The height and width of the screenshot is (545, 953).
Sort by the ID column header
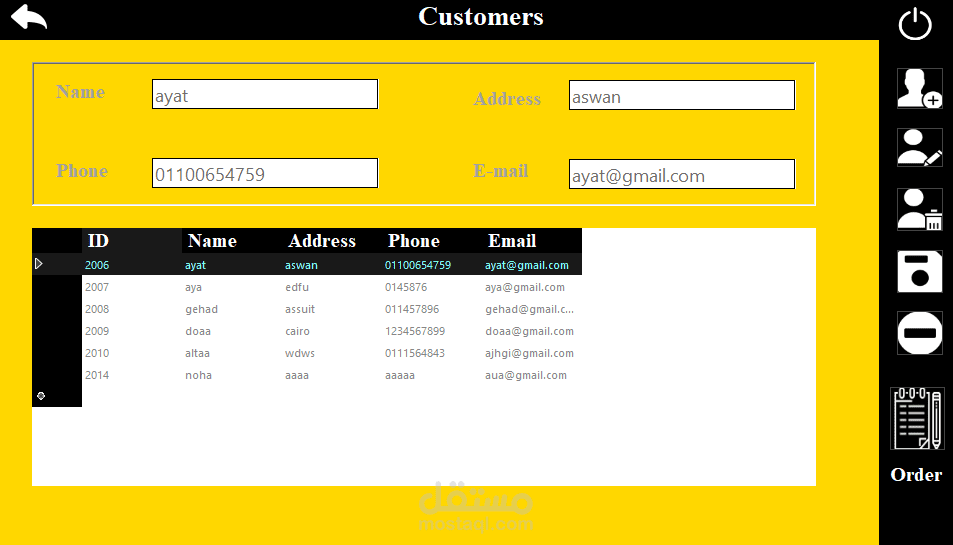tap(132, 241)
